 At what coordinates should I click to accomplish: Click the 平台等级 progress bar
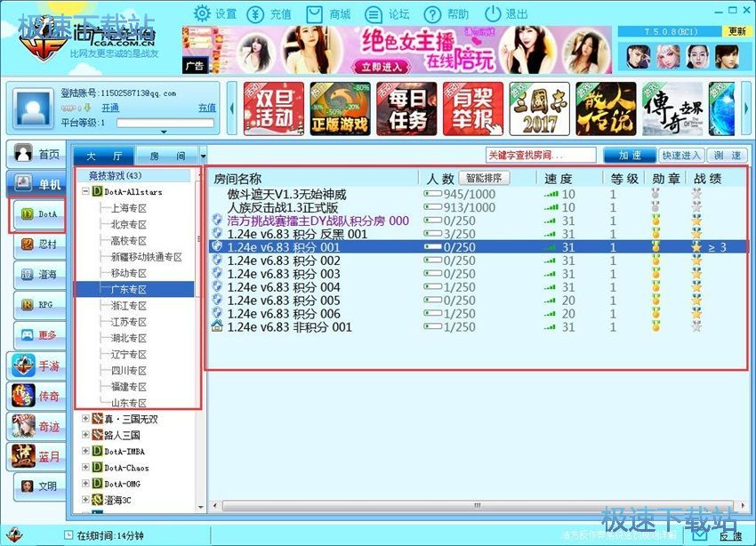coord(165,123)
